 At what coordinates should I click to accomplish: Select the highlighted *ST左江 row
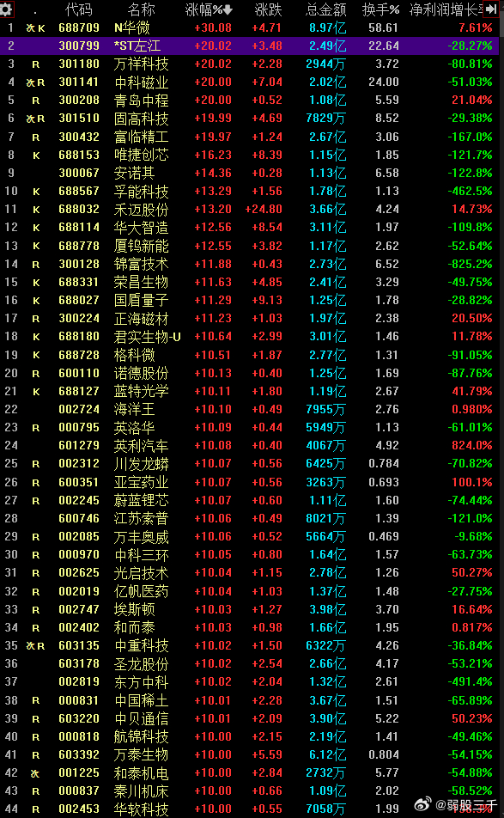(x=250, y=46)
